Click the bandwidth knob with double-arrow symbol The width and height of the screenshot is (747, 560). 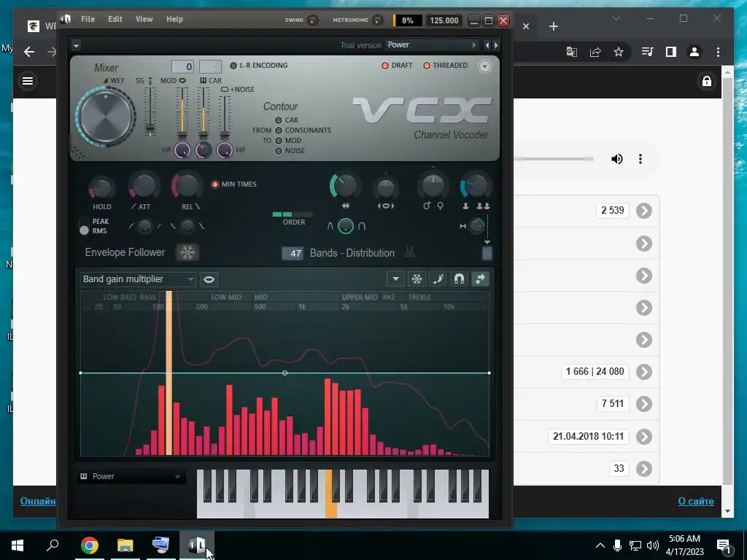pos(345,185)
